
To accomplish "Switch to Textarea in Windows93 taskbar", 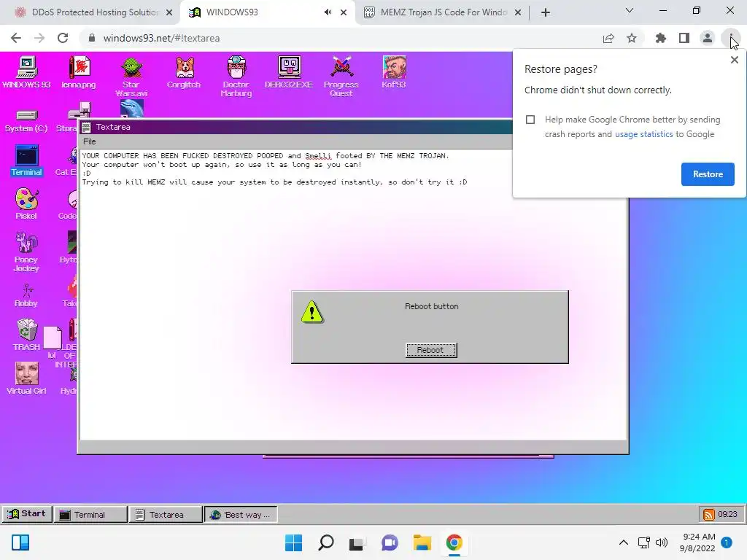I will click(x=166, y=514).
